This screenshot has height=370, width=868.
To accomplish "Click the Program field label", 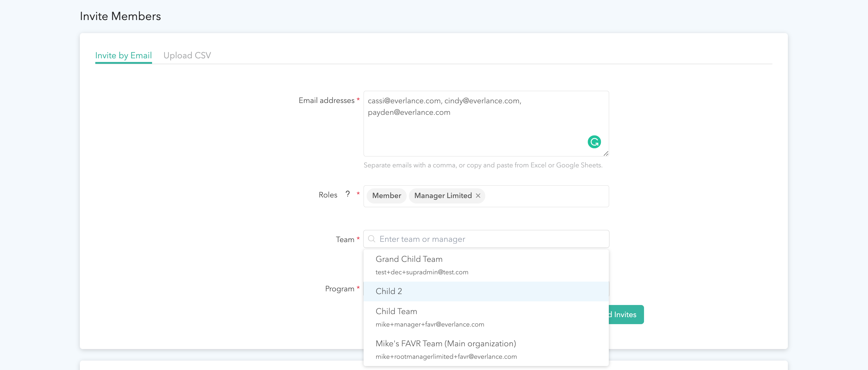I will (339, 289).
